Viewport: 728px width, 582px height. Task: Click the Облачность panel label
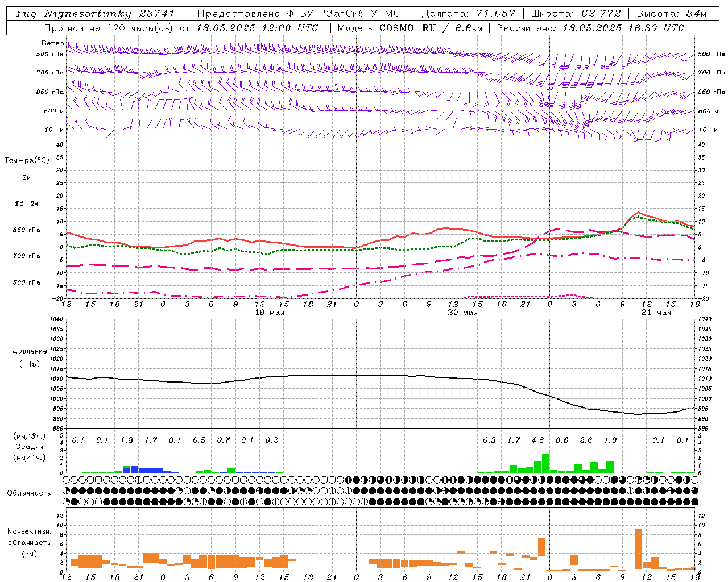coord(29,493)
